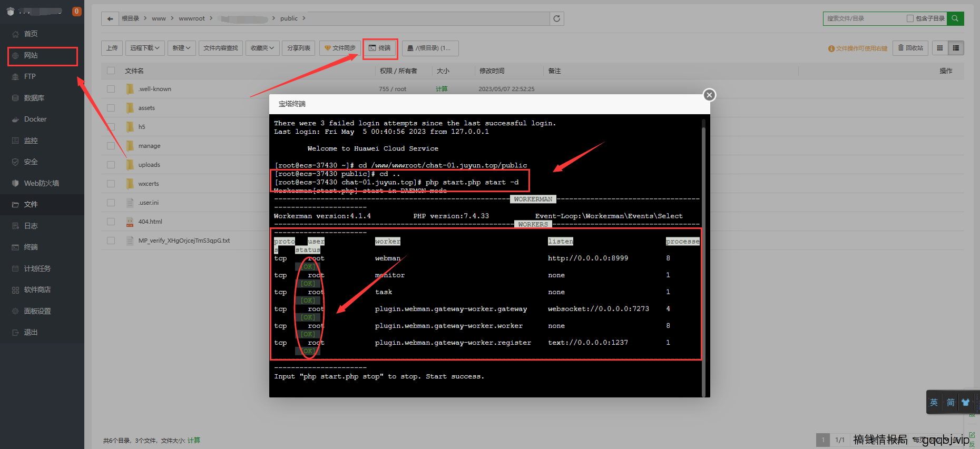Click the 终端 terminal toolbar button
This screenshot has width=980, height=449.
380,48
